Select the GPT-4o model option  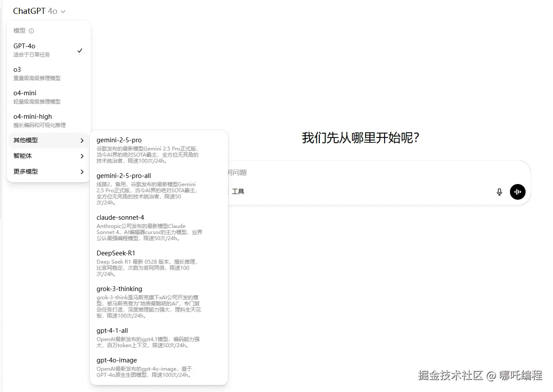[x=49, y=50]
